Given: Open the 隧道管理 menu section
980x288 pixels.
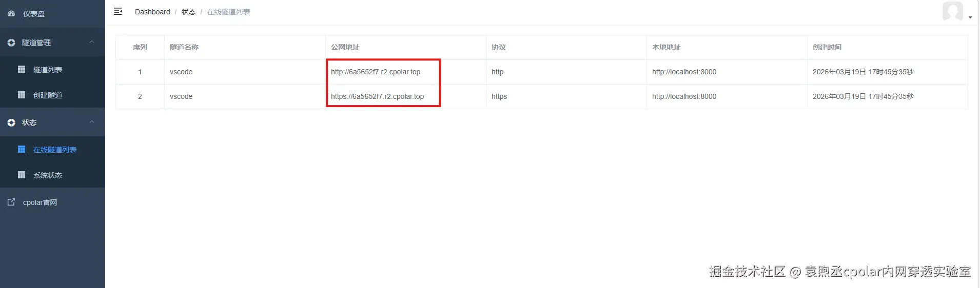Looking at the screenshot, I should (x=52, y=42).
